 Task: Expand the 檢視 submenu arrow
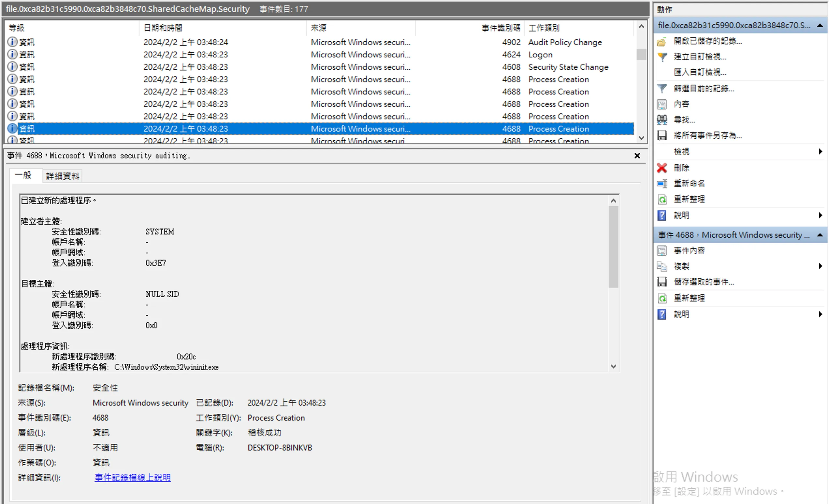pos(821,152)
